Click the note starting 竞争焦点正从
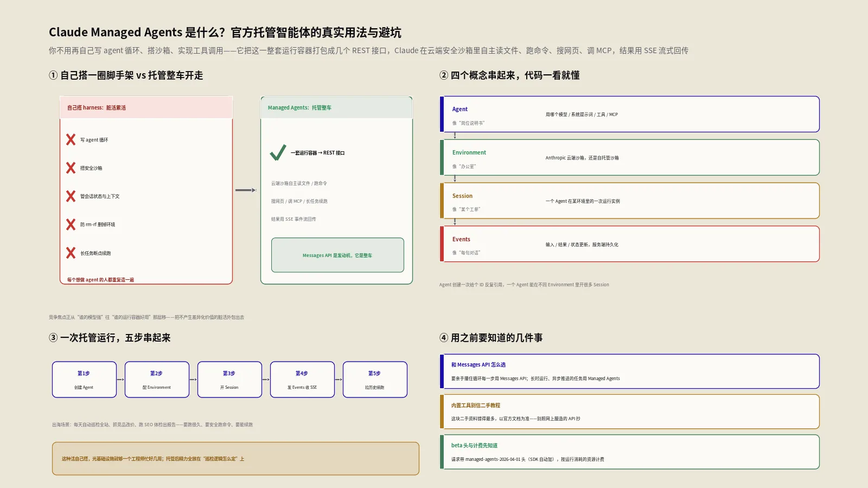This screenshot has width=868, height=488. click(146, 317)
